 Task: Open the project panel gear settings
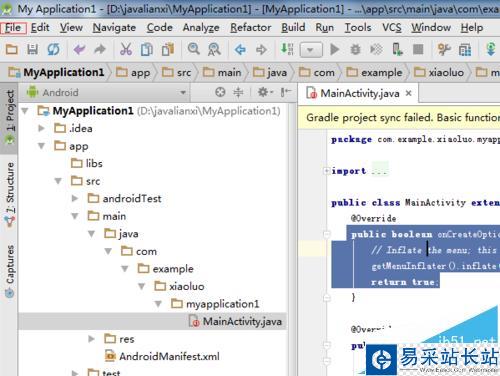265,92
